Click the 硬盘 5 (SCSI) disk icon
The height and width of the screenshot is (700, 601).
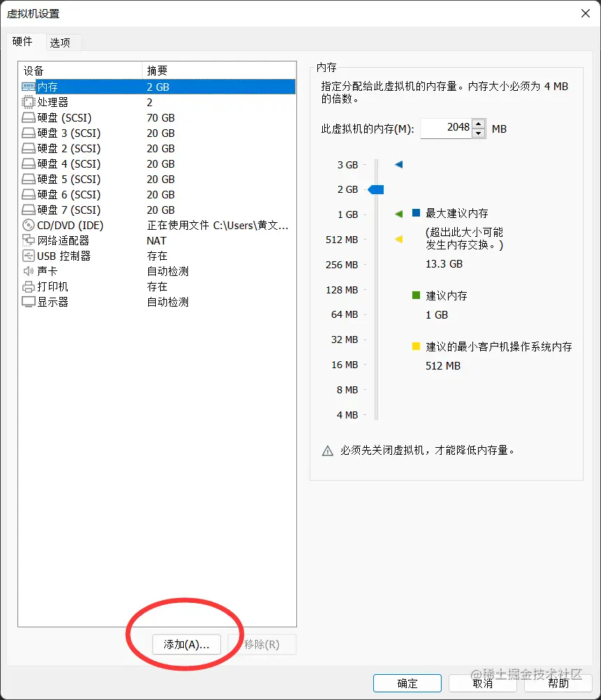pos(29,179)
